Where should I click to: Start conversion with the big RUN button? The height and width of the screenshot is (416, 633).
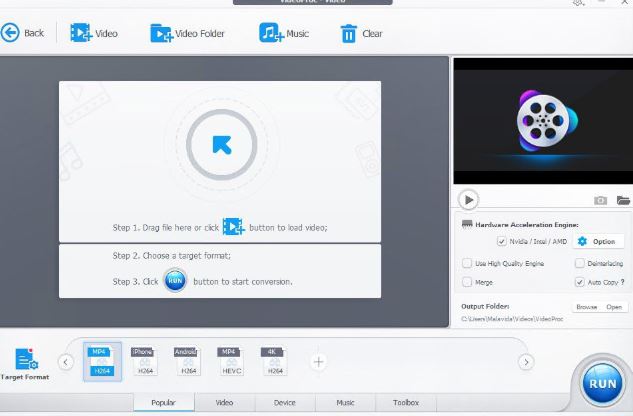click(602, 383)
